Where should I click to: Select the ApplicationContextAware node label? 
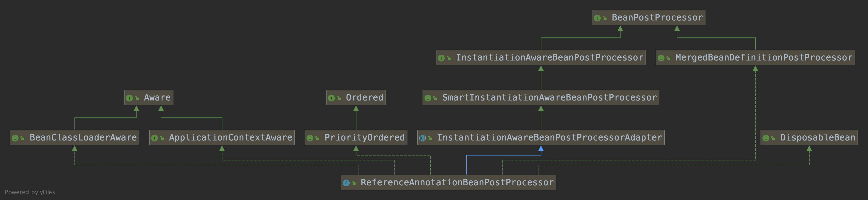(x=231, y=138)
